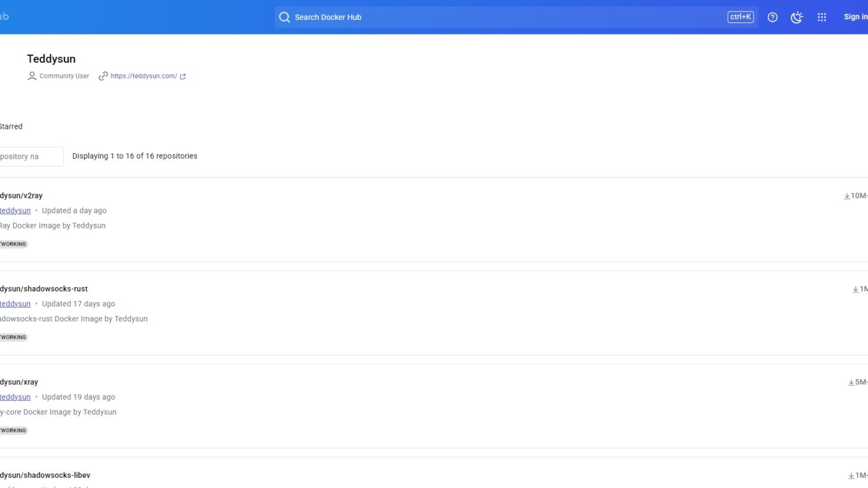Click 'Updated a day ago' text
Viewport: 868px width, 488px height.
tap(74, 211)
